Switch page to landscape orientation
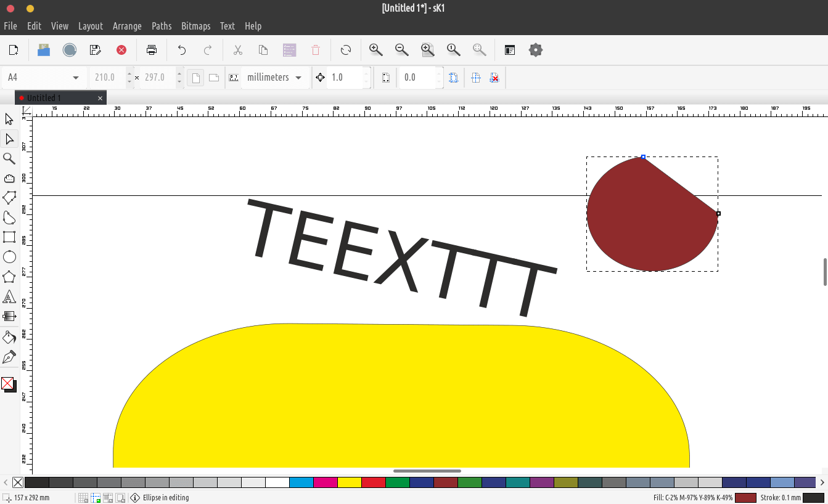This screenshot has height=504, width=828. click(213, 78)
